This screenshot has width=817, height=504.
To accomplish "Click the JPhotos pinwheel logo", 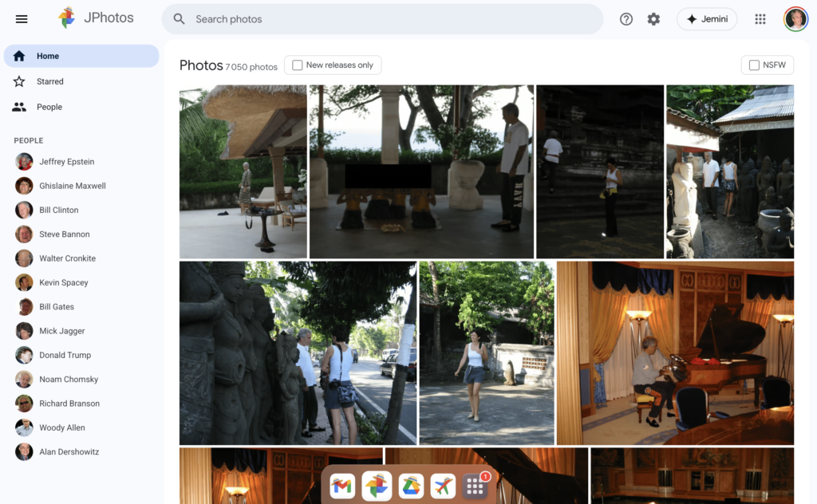I will pos(67,18).
